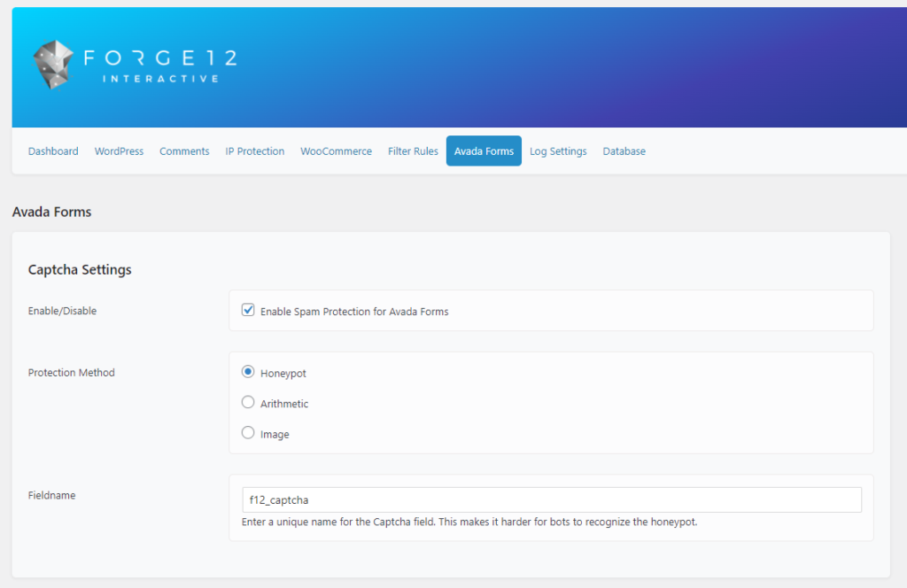The width and height of the screenshot is (907, 588).
Task: Select the Image protection method
Action: (x=248, y=433)
